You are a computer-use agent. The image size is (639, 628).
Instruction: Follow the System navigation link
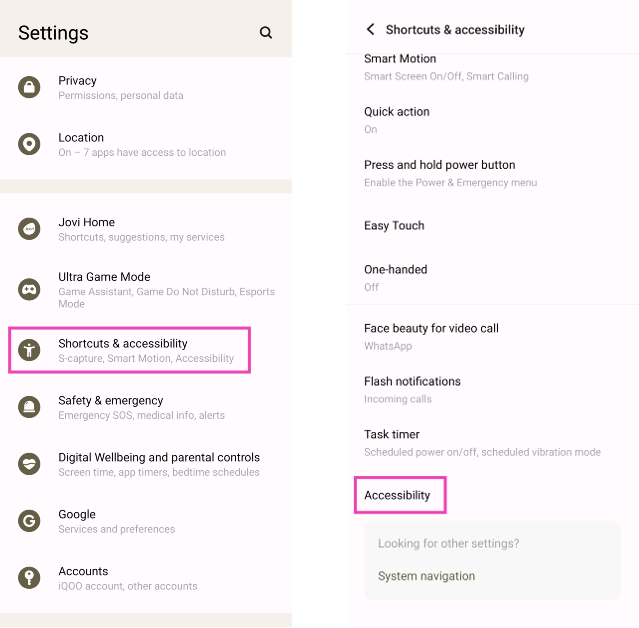(426, 576)
